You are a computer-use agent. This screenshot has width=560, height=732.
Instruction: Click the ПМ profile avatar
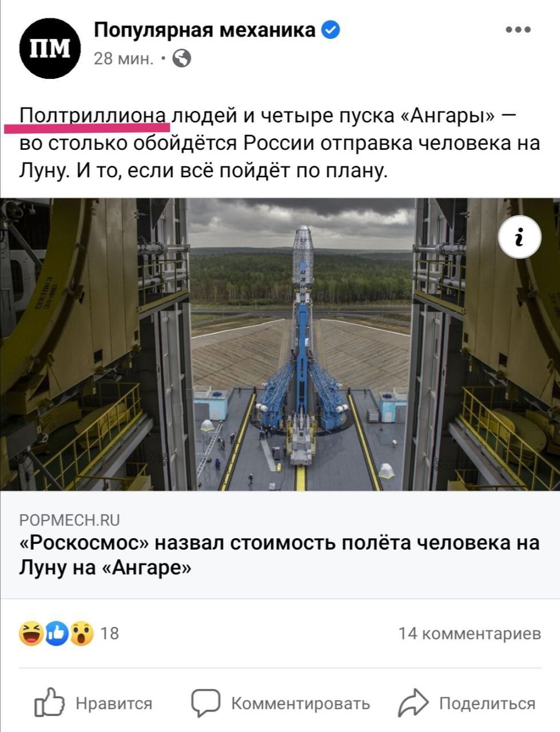(50, 48)
